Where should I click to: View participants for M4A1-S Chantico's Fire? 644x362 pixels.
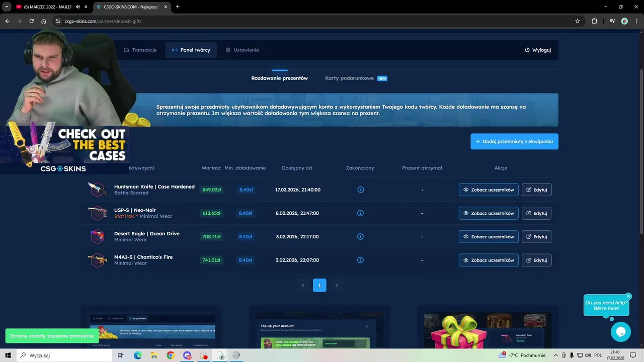tap(489, 260)
